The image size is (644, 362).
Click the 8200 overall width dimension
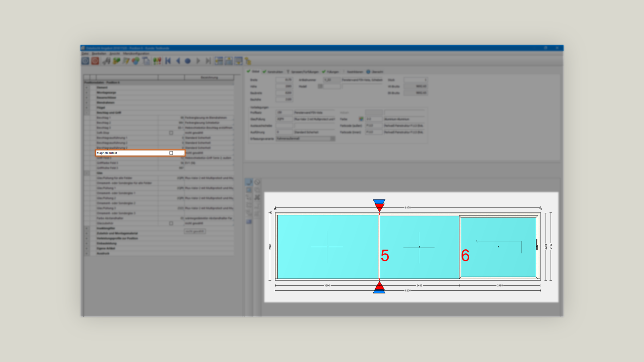point(408,291)
